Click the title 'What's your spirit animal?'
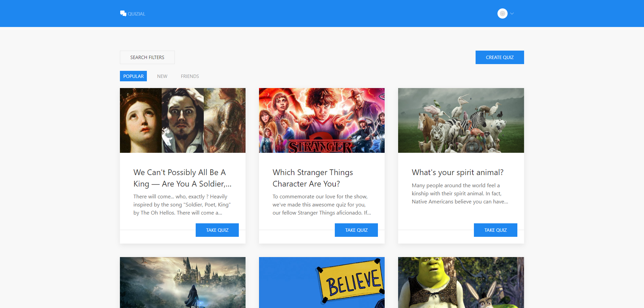The width and height of the screenshot is (644, 308). tap(457, 172)
